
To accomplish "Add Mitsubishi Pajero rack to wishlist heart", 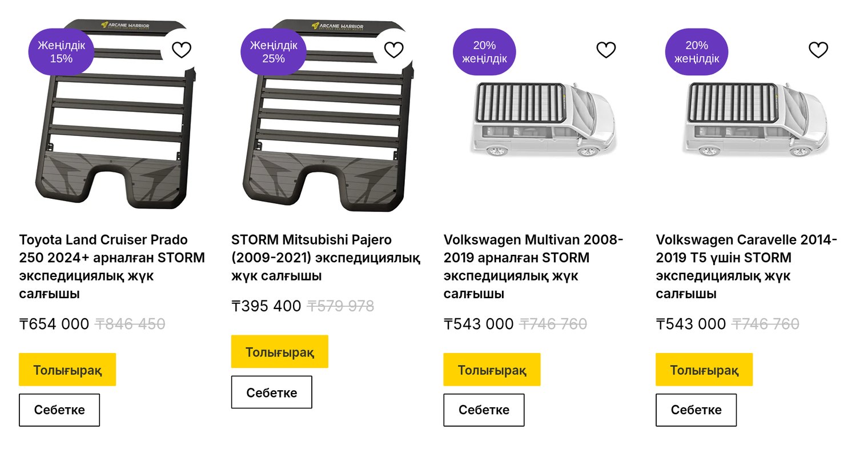I will [x=394, y=50].
